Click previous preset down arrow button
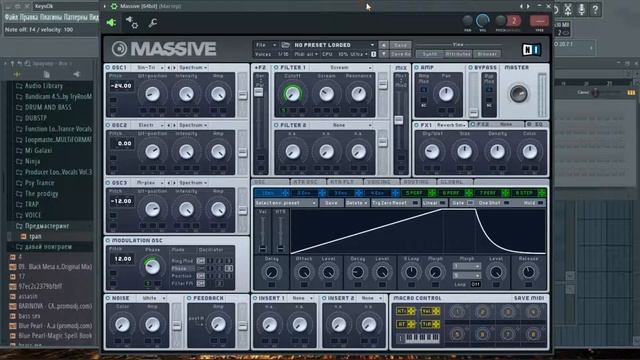 click(x=384, y=54)
